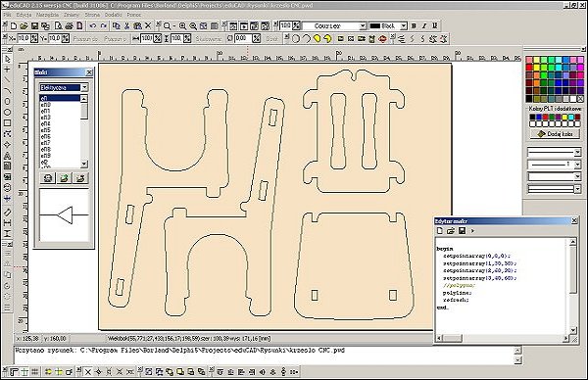Run the macro with the play arrow
The height and width of the screenshot is (380, 588).
[472, 231]
